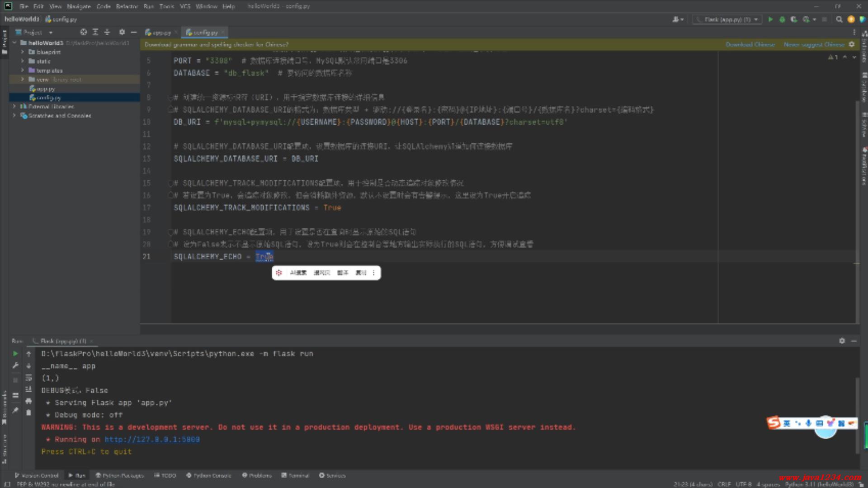
Task: Open the Problems tool window
Action: click(x=257, y=475)
